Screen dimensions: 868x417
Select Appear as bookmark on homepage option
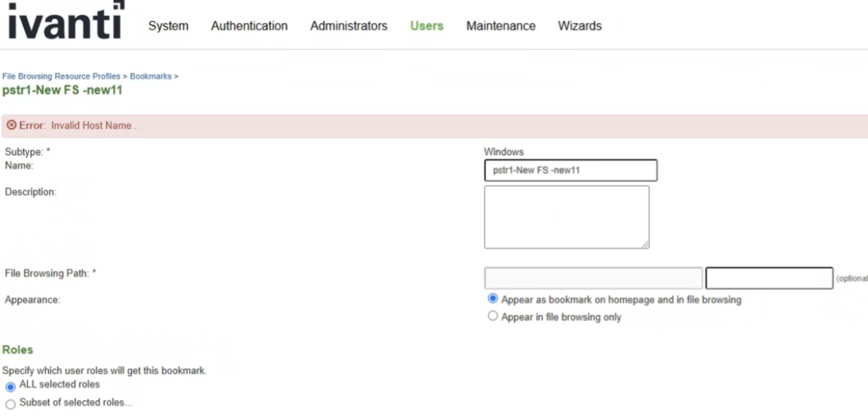click(x=493, y=298)
